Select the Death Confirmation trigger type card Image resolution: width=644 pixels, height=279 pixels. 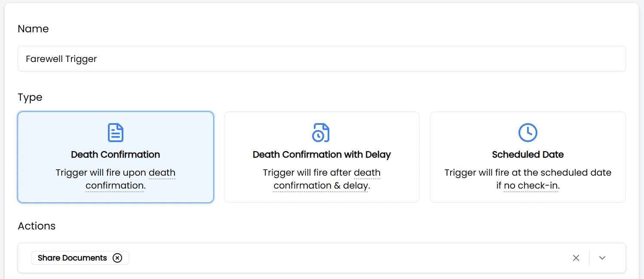click(x=115, y=157)
